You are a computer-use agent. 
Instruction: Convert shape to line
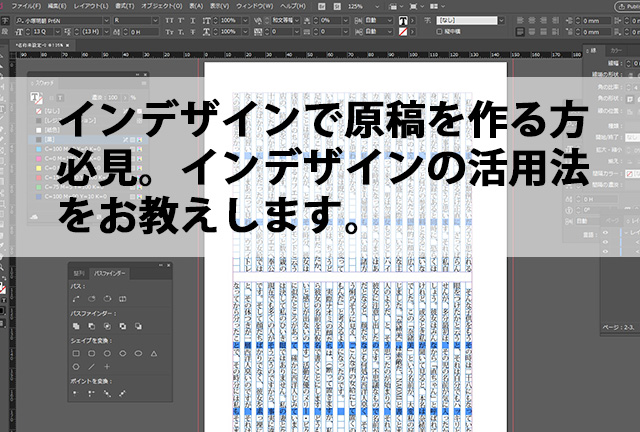(x=91, y=367)
